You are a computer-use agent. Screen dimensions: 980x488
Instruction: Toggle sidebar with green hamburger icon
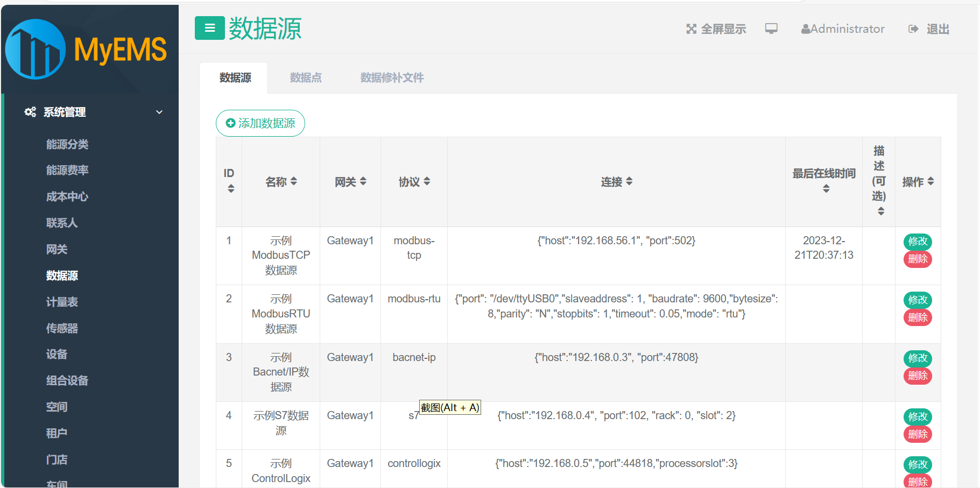(209, 28)
